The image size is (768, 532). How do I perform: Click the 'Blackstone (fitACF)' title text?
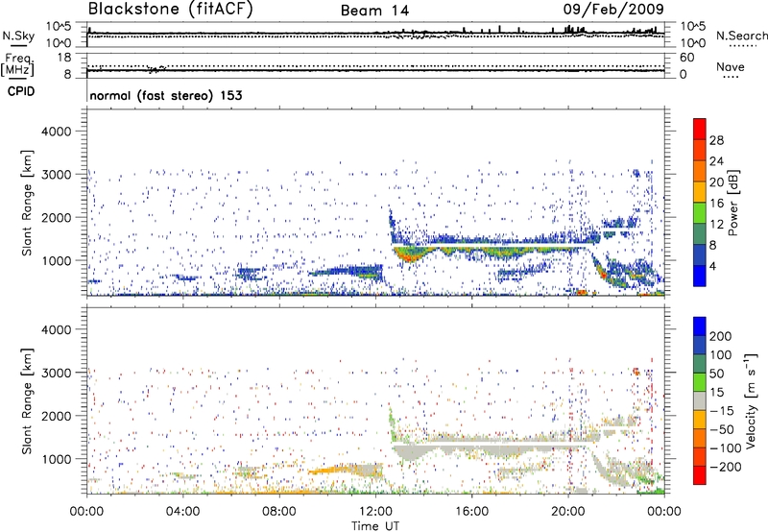(x=171, y=9)
